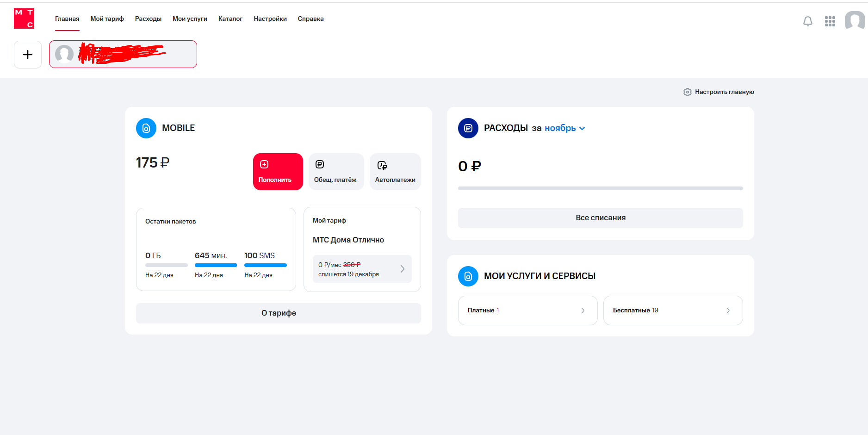Click the РАСХОДЫ ruble icon
Image resolution: width=868 pixels, height=435 pixels.
click(468, 128)
